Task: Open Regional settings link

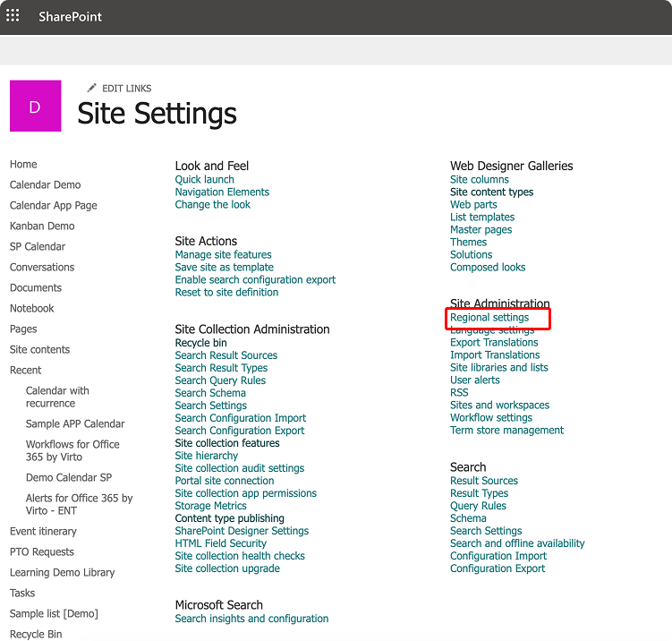Action: tap(489, 317)
